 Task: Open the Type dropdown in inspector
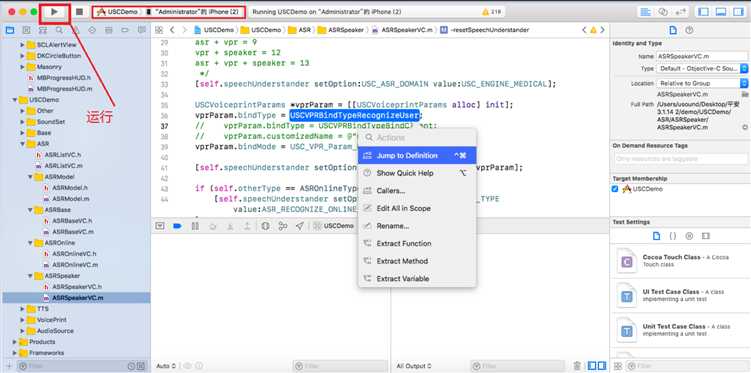(702, 69)
